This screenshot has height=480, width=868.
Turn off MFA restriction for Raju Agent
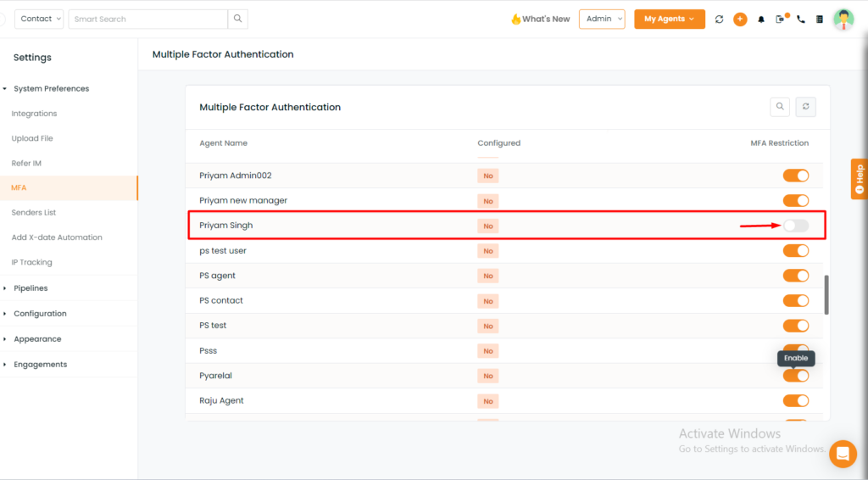795,401
